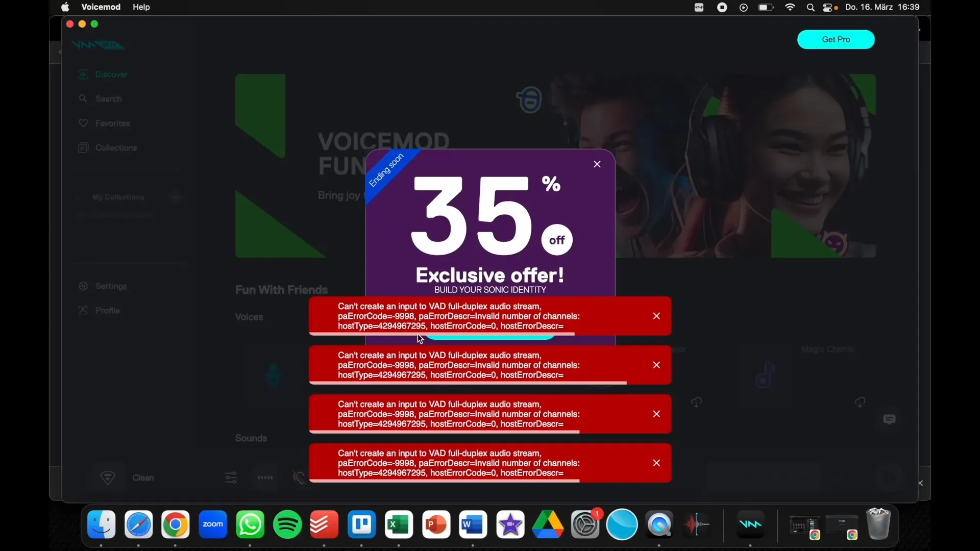Expand the Sounds section
Screen dimensions: 980x551
pyautogui.click(x=251, y=438)
